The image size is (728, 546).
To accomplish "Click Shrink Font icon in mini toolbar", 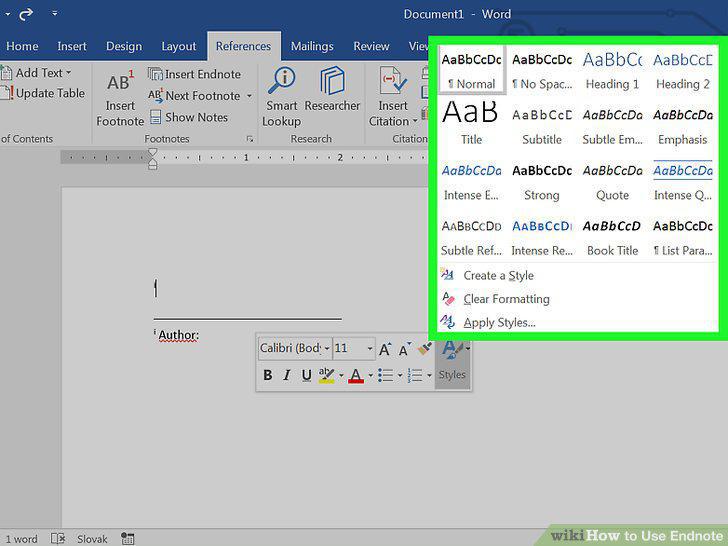I will 404,349.
